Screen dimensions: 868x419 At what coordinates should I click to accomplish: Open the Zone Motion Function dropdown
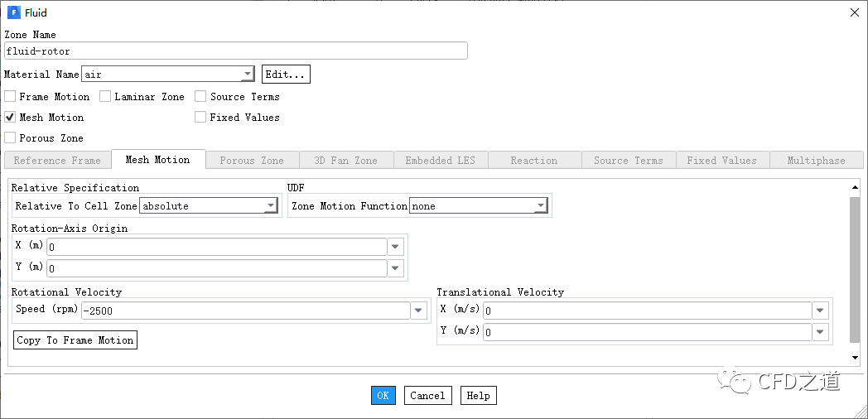[540, 206]
